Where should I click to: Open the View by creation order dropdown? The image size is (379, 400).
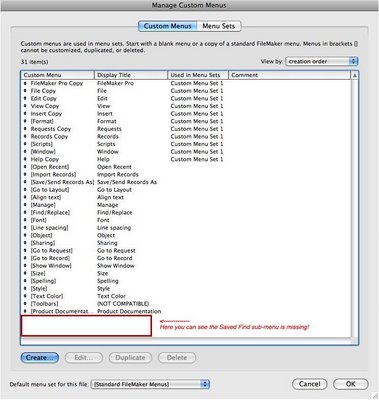click(x=321, y=61)
